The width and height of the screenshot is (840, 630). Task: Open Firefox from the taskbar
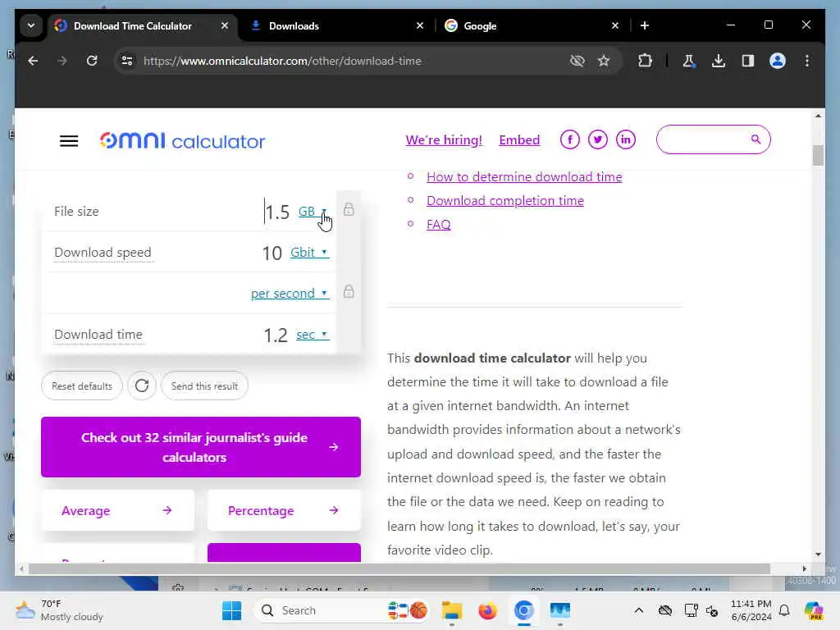487,610
